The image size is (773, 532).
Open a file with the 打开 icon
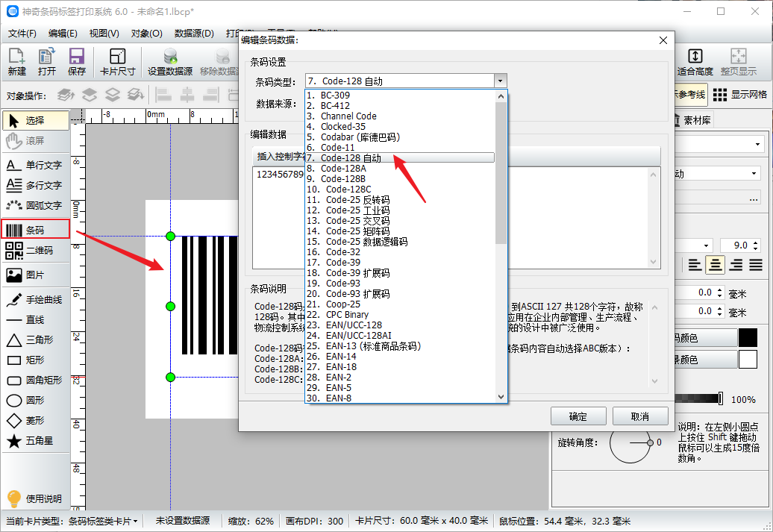47,62
